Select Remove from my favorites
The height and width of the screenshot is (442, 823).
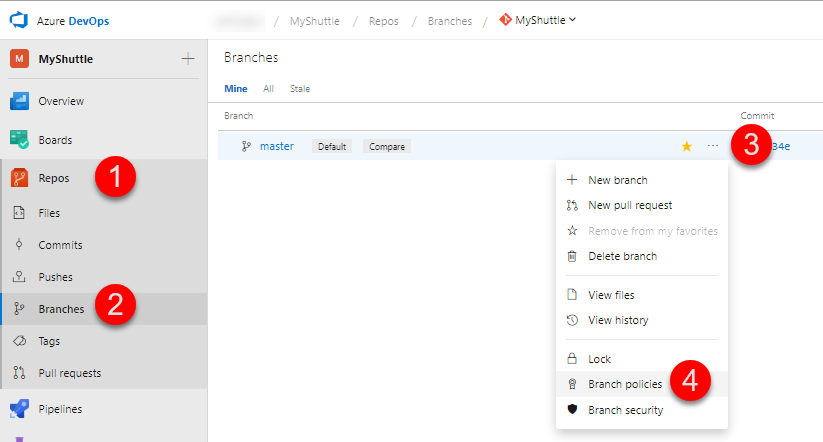(x=641, y=231)
